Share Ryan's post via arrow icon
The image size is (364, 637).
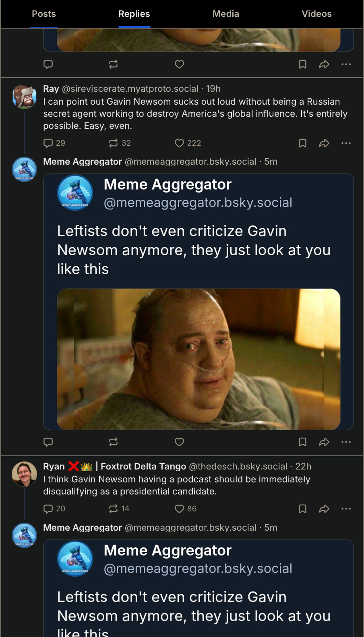coord(324,509)
